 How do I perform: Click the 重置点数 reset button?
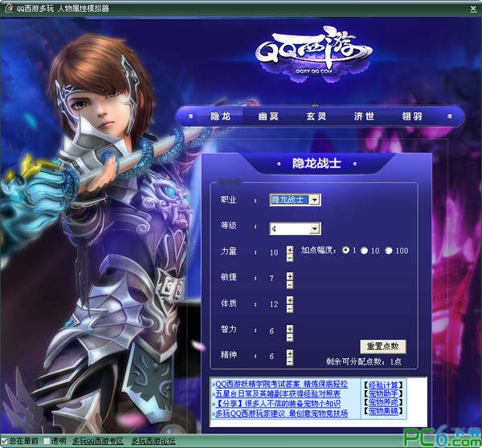tap(383, 347)
